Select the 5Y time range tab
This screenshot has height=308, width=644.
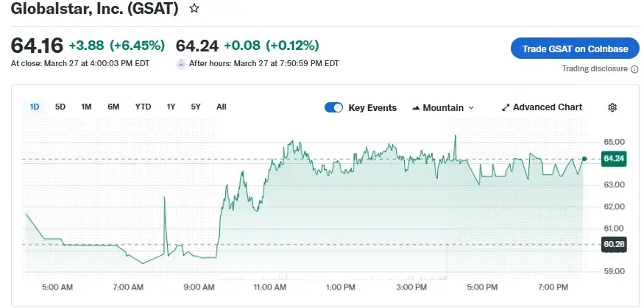click(x=196, y=107)
